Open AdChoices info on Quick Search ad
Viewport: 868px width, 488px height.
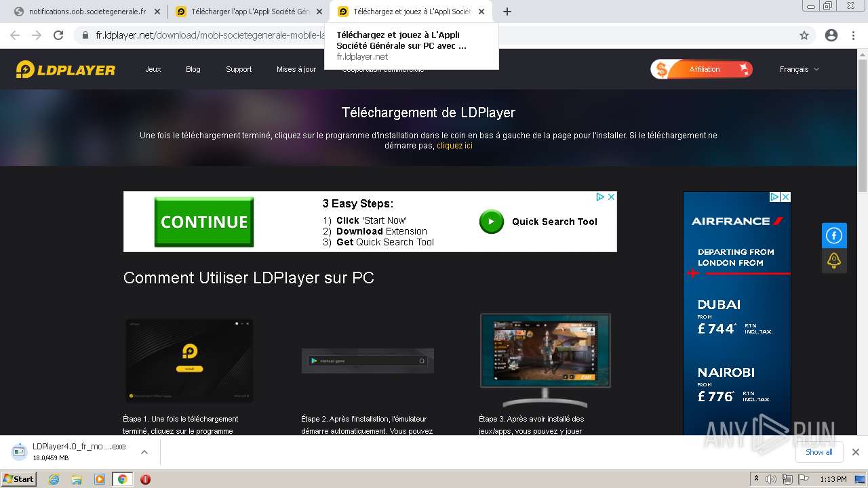click(600, 197)
